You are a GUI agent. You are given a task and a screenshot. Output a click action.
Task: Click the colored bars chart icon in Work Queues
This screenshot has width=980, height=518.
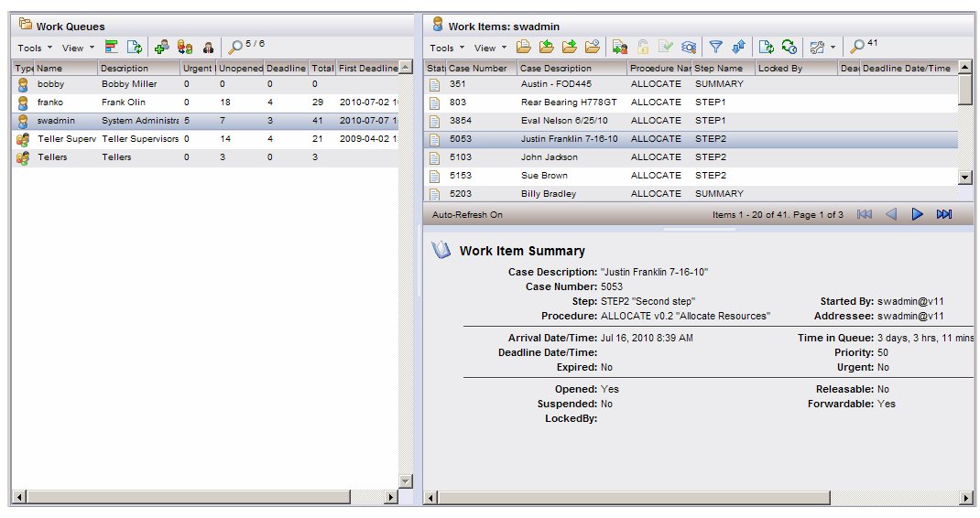(x=112, y=47)
